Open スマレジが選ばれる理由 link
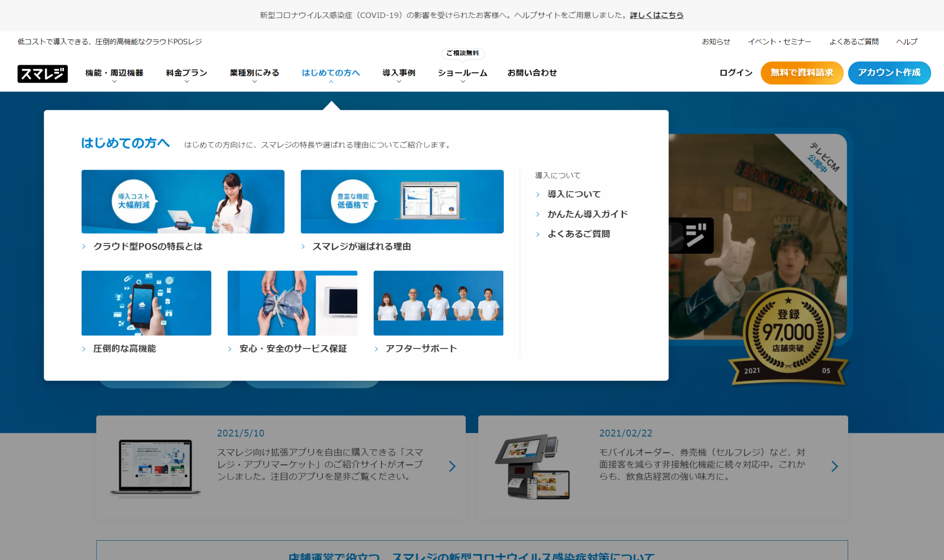This screenshot has width=944, height=560. click(x=362, y=247)
